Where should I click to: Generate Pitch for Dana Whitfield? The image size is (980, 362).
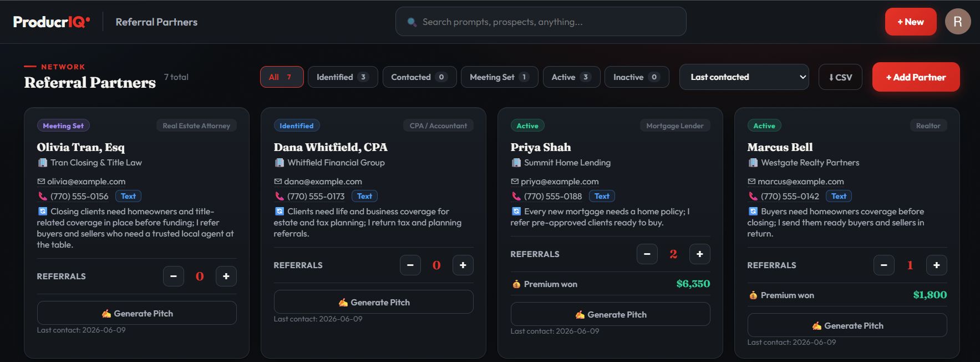tap(374, 302)
